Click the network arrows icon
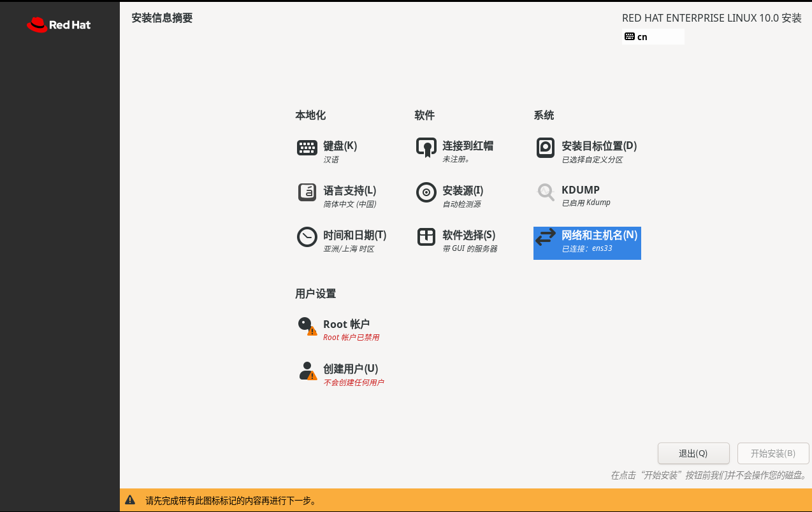 coord(546,237)
